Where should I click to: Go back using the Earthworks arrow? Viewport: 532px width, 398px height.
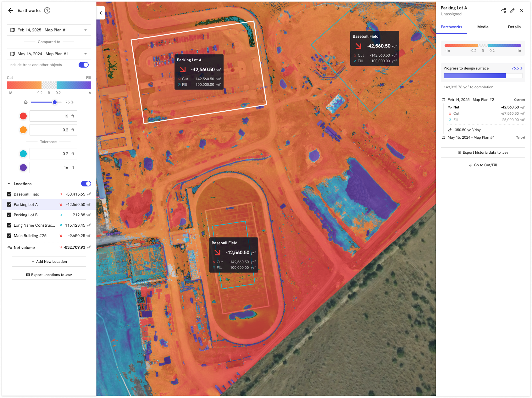click(x=11, y=10)
